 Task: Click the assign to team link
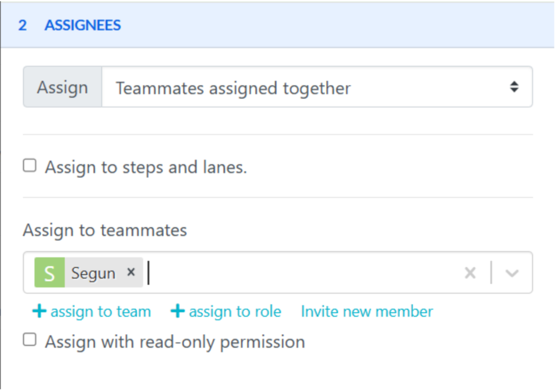click(92, 312)
